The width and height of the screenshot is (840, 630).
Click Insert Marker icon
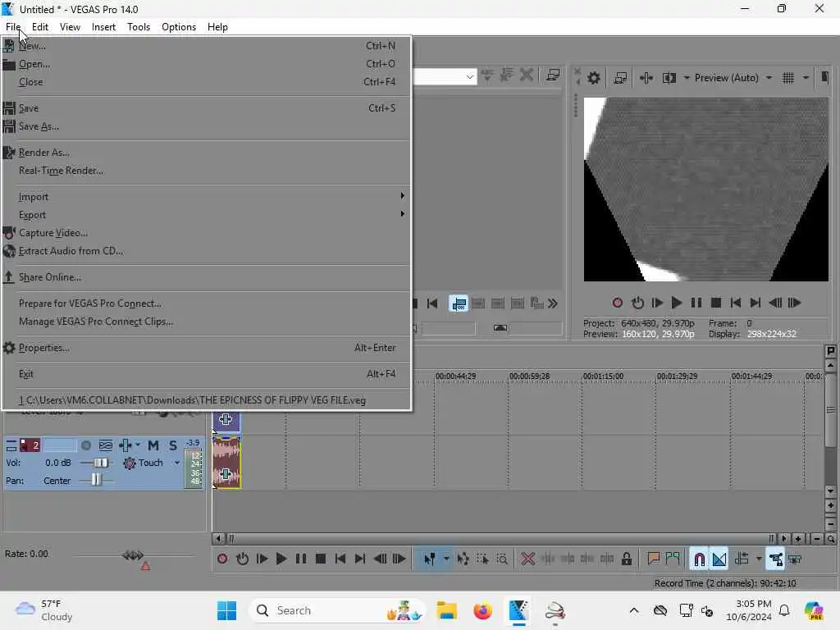[x=653, y=559]
